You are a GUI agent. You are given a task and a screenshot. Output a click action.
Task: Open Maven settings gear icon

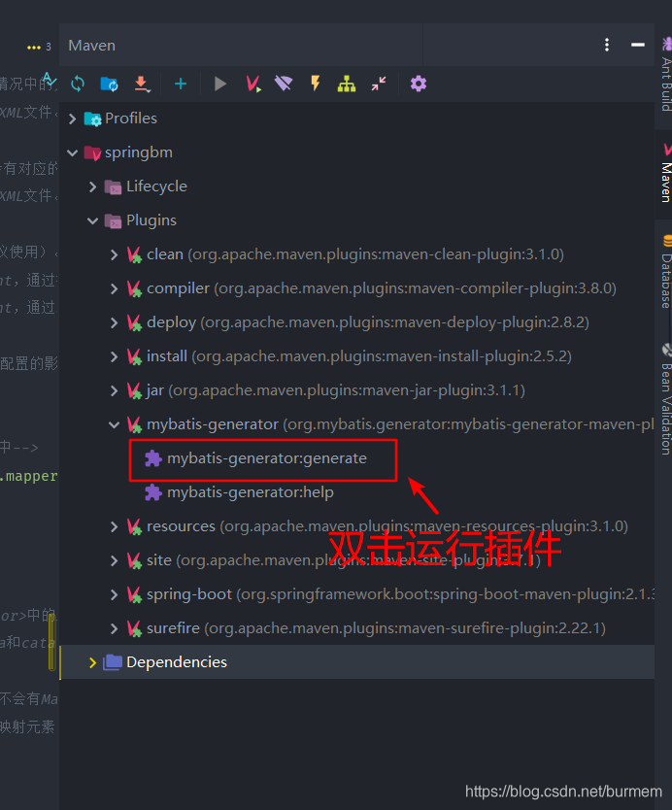point(419,84)
